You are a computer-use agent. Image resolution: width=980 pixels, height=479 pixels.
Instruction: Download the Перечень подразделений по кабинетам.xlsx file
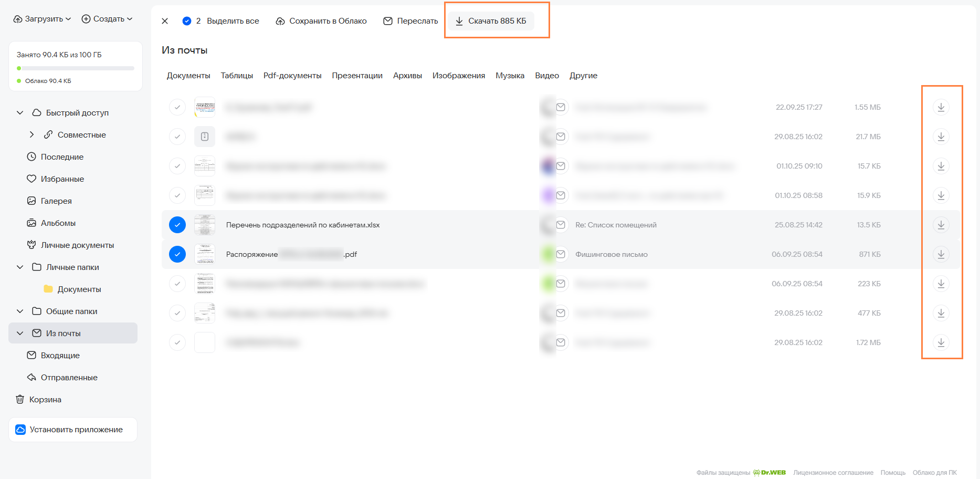(941, 225)
